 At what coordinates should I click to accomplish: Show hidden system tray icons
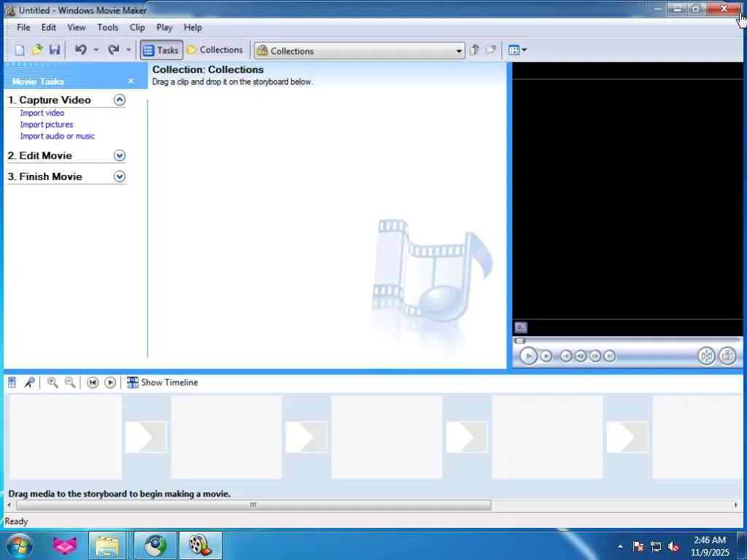coord(620,546)
